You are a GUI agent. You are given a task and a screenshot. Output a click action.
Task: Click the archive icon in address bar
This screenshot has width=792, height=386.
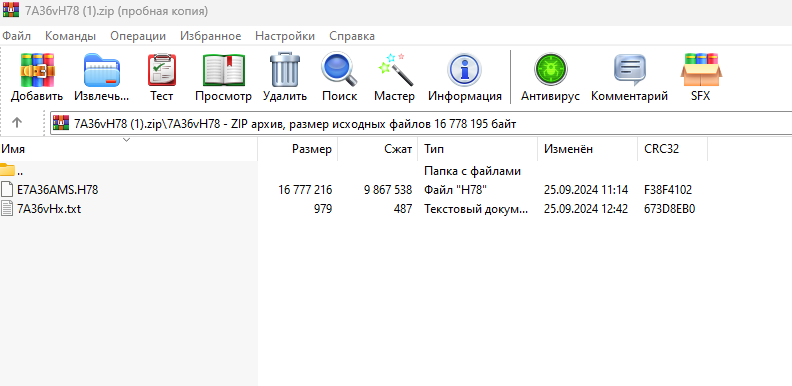click(61, 123)
